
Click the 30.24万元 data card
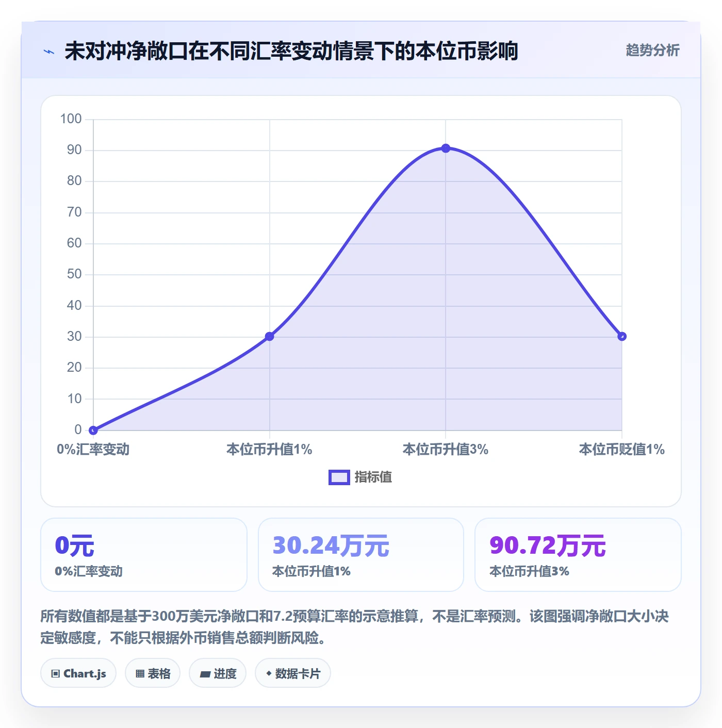tap(361, 555)
